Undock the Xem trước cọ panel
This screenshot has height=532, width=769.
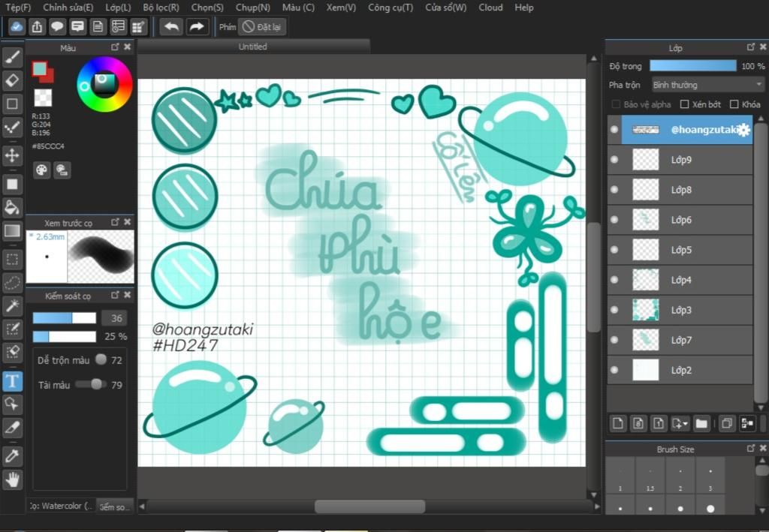115,222
